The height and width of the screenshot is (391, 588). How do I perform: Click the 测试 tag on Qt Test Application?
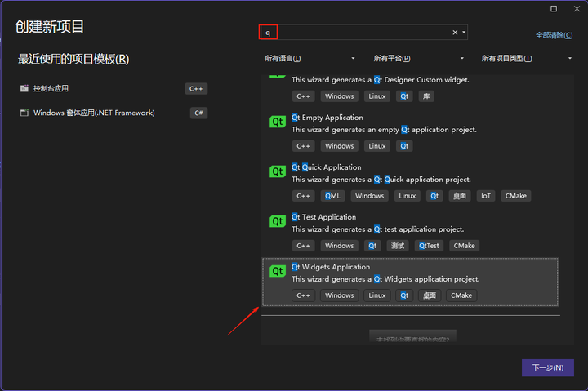398,246
